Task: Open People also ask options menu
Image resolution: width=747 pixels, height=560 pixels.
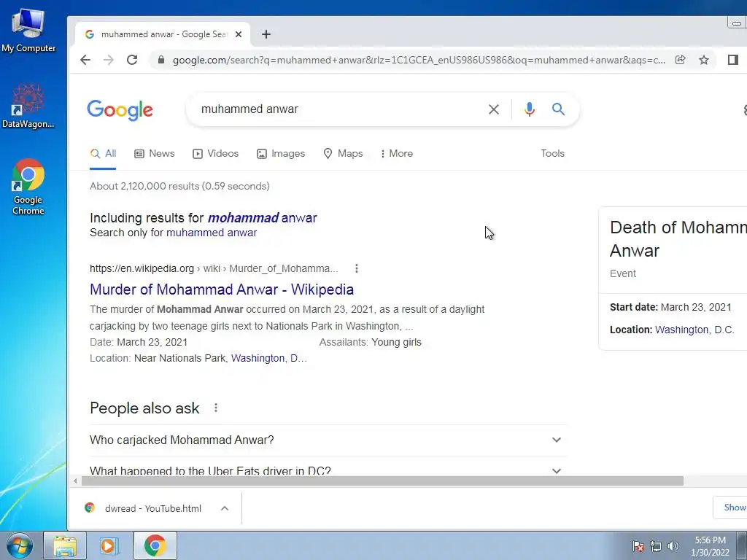Action: pyautogui.click(x=216, y=408)
